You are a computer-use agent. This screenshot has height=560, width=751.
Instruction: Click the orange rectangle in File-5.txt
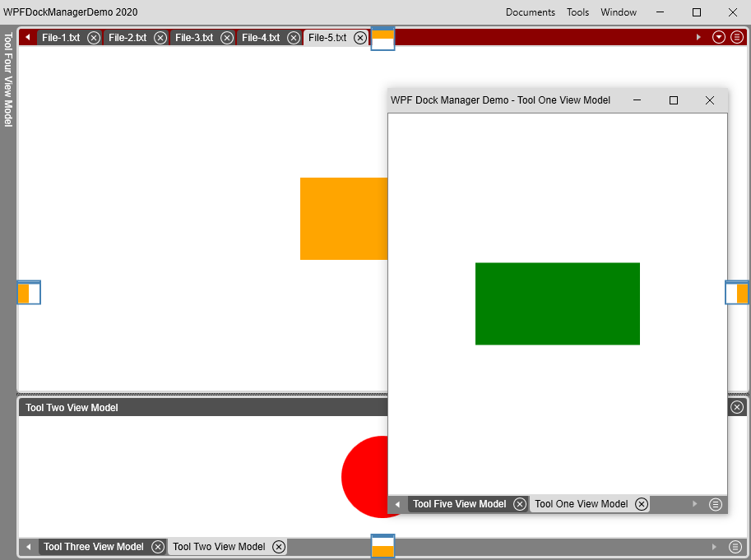(x=344, y=219)
